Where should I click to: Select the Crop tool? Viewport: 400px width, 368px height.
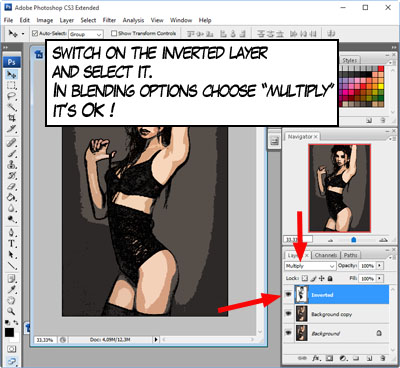[12, 118]
